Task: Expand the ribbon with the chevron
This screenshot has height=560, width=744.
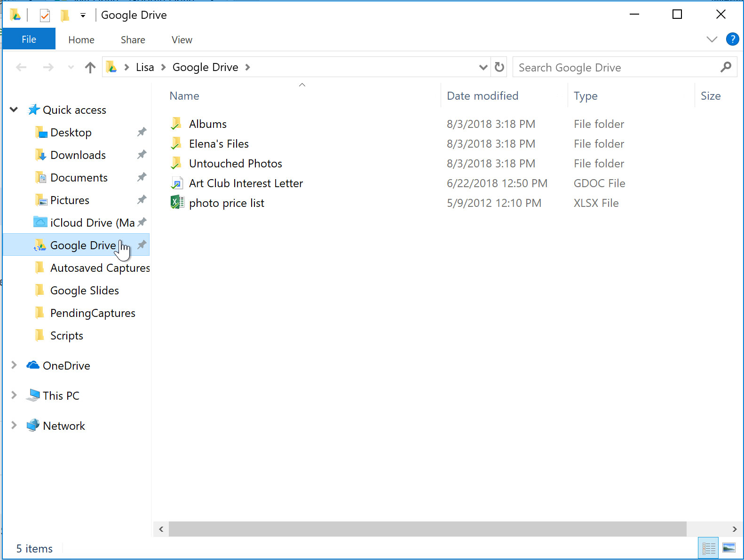Action: pos(712,39)
